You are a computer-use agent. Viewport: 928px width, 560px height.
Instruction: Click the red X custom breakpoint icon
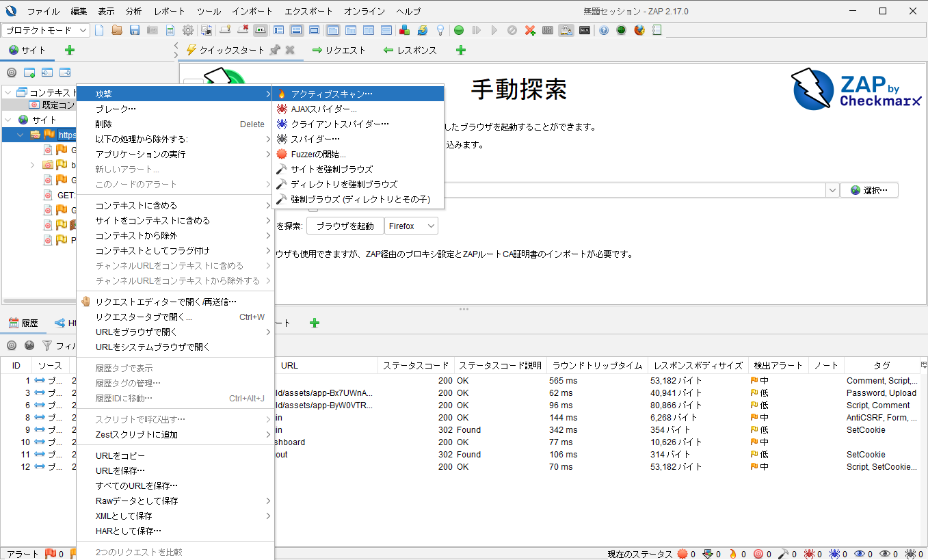coord(530,30)
